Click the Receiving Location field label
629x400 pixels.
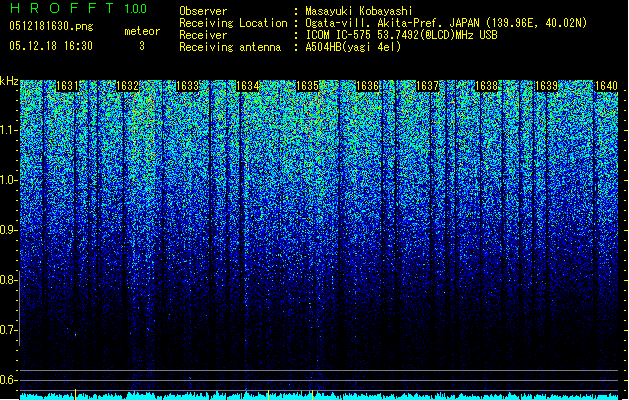click(x=233, y=23)
